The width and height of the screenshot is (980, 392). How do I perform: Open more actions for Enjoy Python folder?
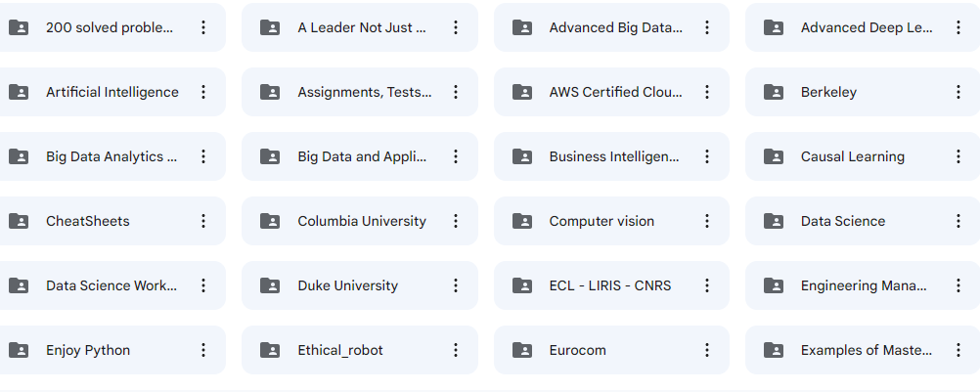(203, 350)
